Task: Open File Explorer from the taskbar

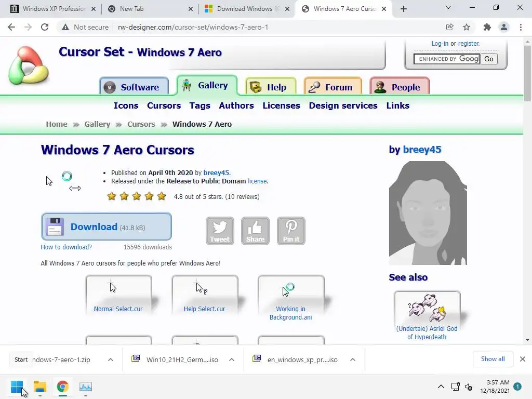Action: [x=39, y=387]
